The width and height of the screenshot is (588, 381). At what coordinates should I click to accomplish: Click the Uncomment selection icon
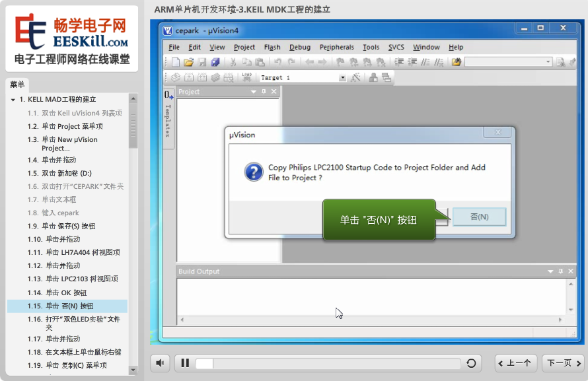point(439,62)
